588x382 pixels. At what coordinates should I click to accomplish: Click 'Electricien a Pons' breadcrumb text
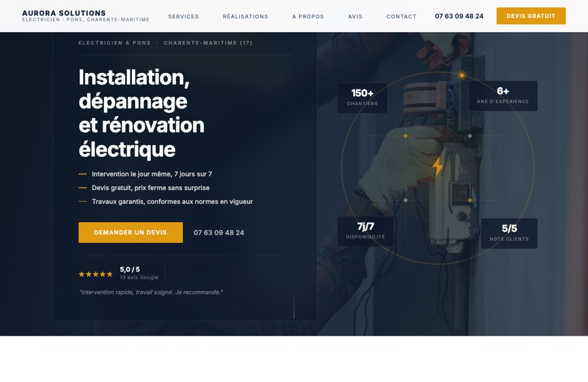click(114, 42)
